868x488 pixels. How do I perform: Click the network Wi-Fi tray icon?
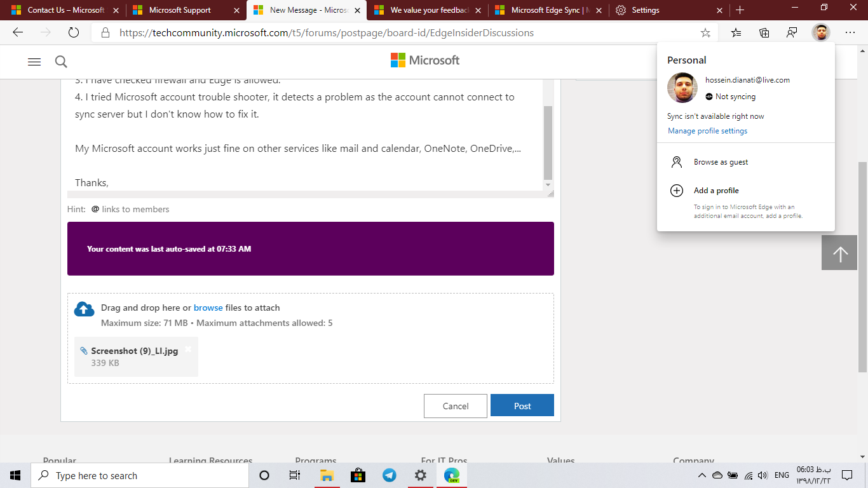click(748, 475)
